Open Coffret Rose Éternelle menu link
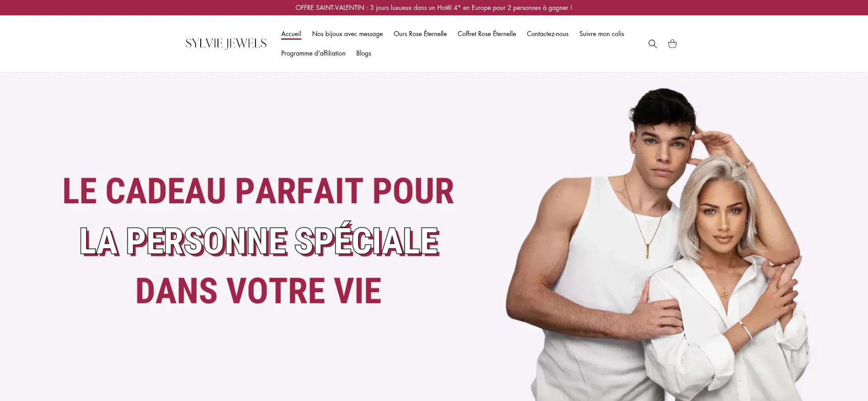 [x=486, y=34]
